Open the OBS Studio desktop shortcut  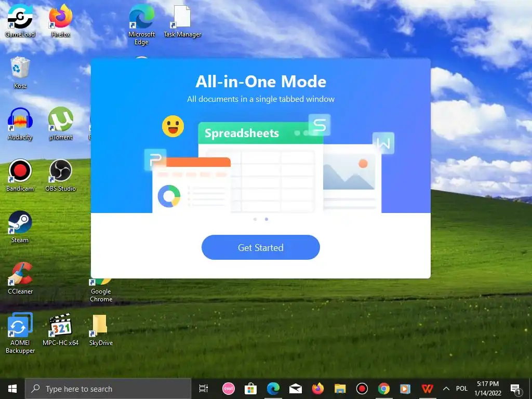(x=61, y=176)
